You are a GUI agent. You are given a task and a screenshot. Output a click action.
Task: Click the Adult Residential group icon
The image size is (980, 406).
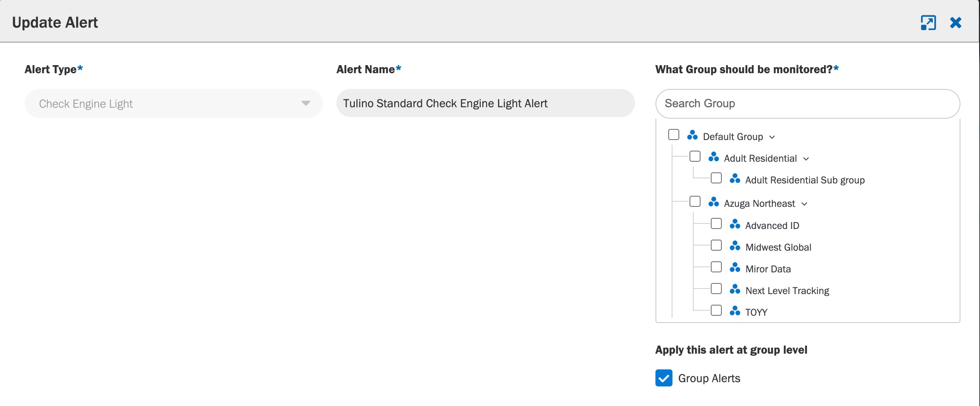(714, 157)
